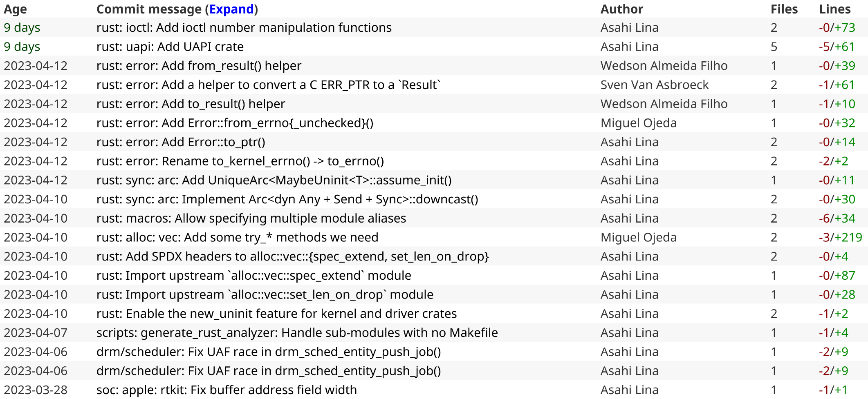Click the '-0/+73' lines value

(x=837, y=28)
